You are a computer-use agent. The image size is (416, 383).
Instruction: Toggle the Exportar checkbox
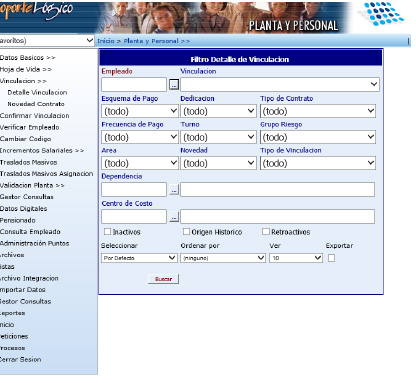click(x=331, y=258)
